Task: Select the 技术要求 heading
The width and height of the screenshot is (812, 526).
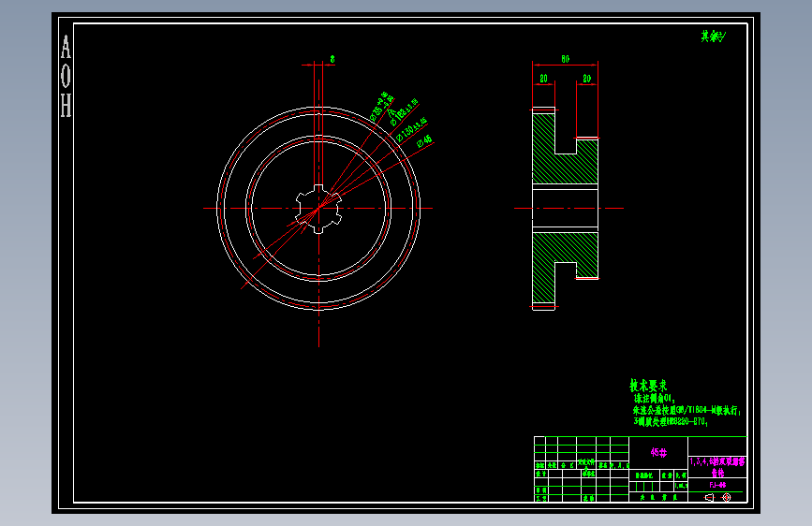Action: [648, 386]
